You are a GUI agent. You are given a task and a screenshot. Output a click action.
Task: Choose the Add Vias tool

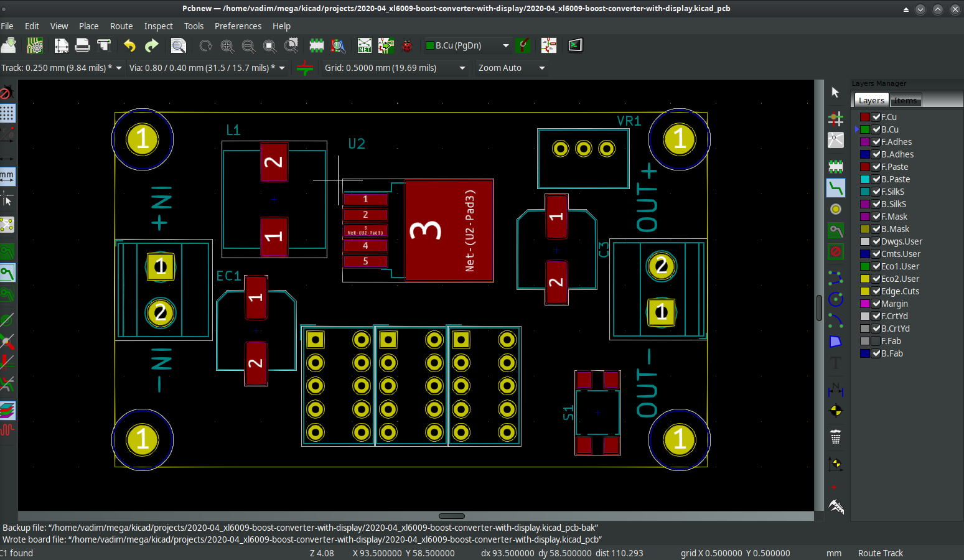coord(836,209)
